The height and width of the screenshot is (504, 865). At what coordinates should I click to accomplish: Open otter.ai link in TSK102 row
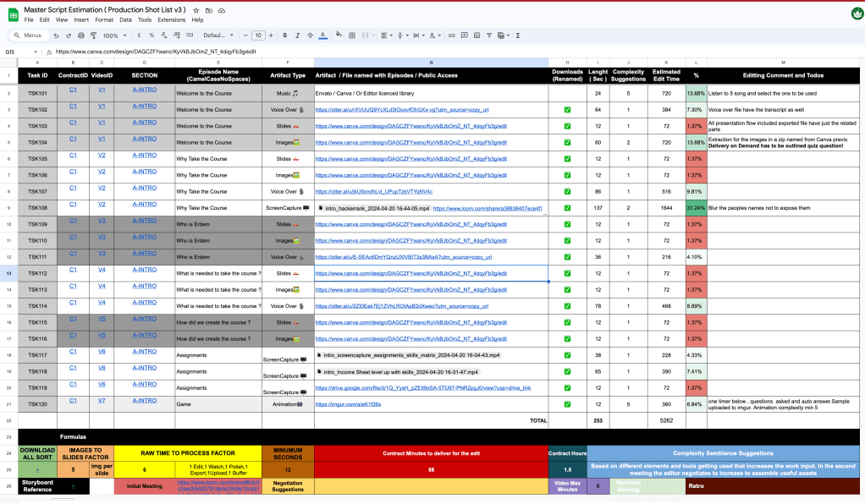[401, 110]
